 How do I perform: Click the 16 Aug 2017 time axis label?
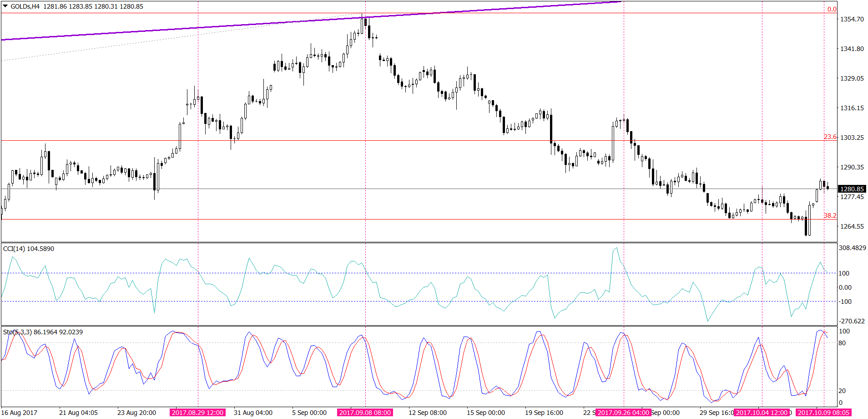click(x=20, y=413)
